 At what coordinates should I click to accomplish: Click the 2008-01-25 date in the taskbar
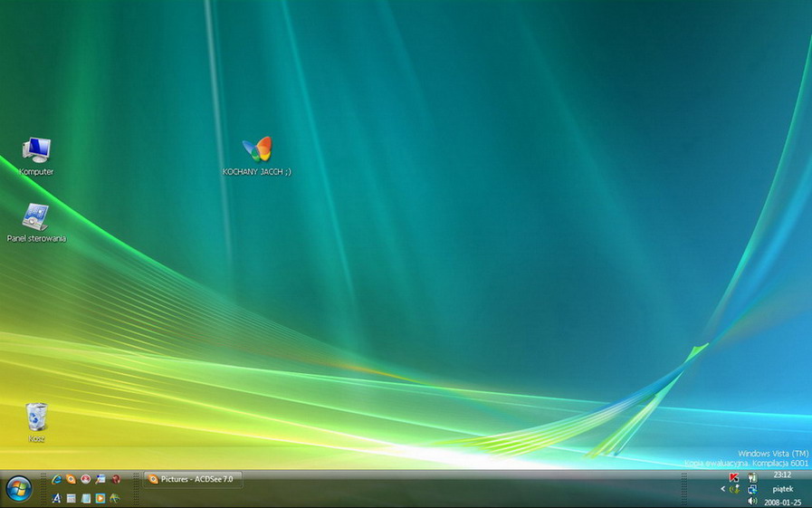(782, 503)
